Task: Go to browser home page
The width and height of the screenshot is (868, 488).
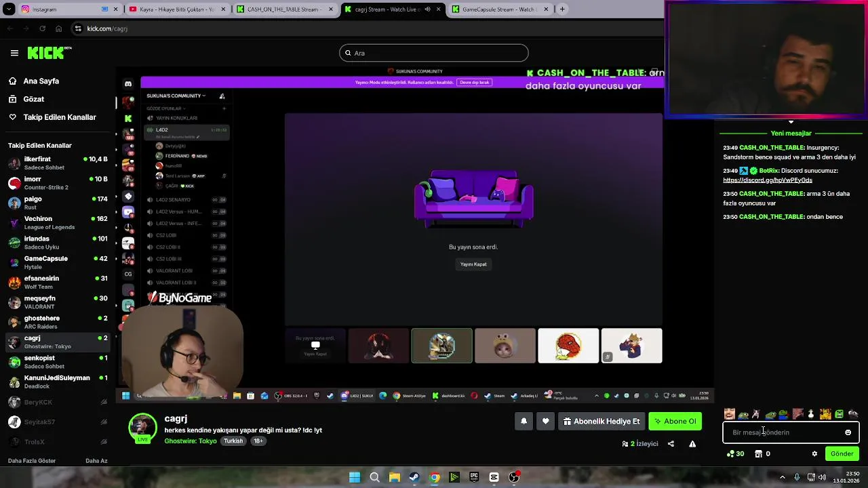Action: (58, 28)
